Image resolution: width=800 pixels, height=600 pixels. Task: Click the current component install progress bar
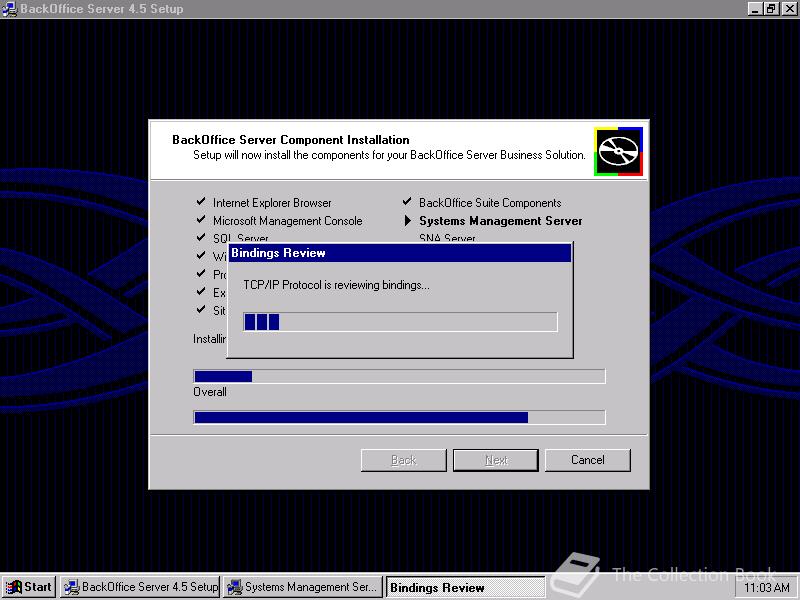pos(399,376)
